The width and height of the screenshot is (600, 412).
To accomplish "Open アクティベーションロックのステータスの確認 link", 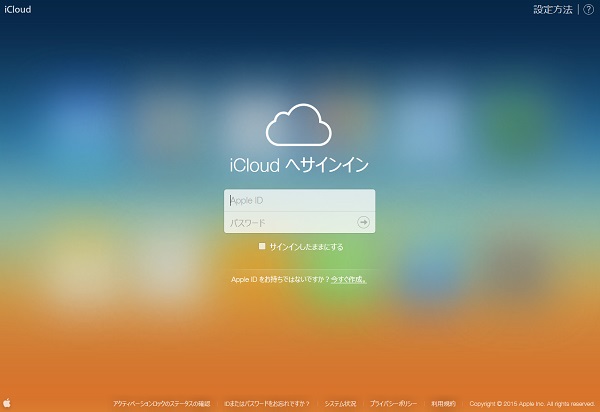I will 161,404.
